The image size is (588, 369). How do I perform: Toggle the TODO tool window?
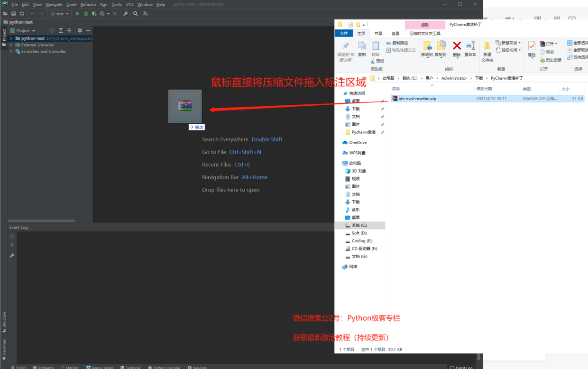pos(18,367)
